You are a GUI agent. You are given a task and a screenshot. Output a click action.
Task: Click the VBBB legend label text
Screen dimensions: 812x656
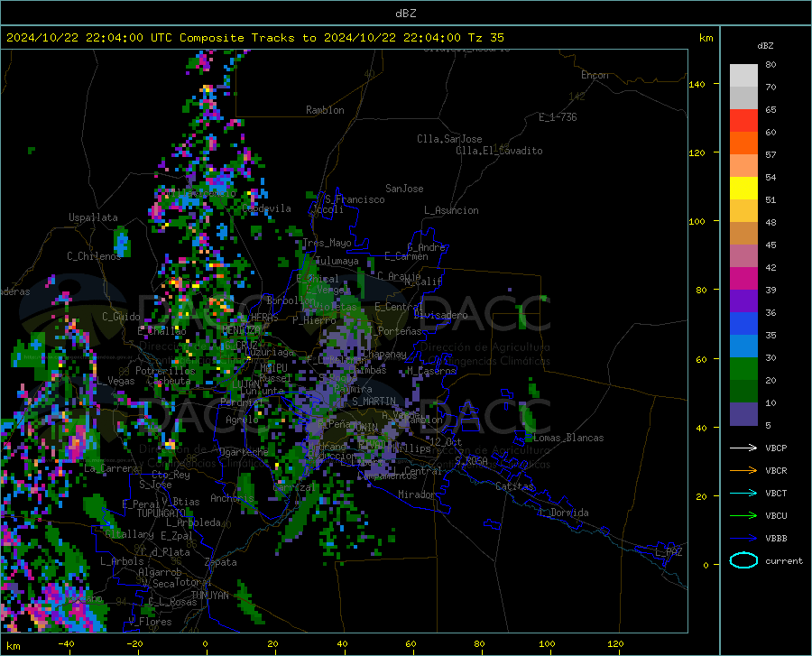[x=776, y=538]
